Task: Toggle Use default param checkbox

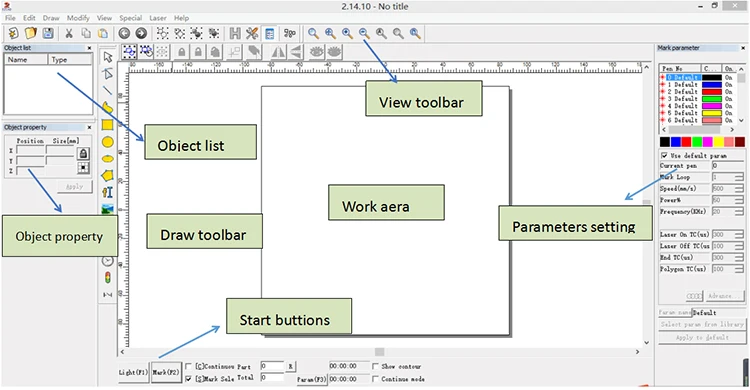Action: click(x=664, y=156)
